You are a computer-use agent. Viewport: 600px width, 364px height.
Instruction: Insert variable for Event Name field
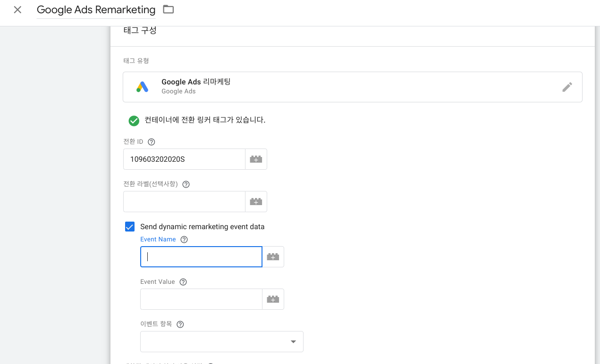(x=273, y=257)
